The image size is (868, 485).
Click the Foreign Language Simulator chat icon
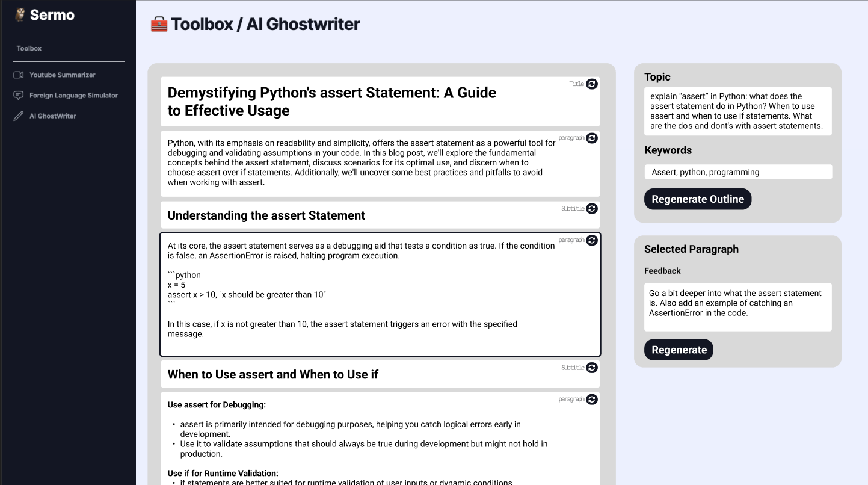pyautogui.click(x=18, y=95)
